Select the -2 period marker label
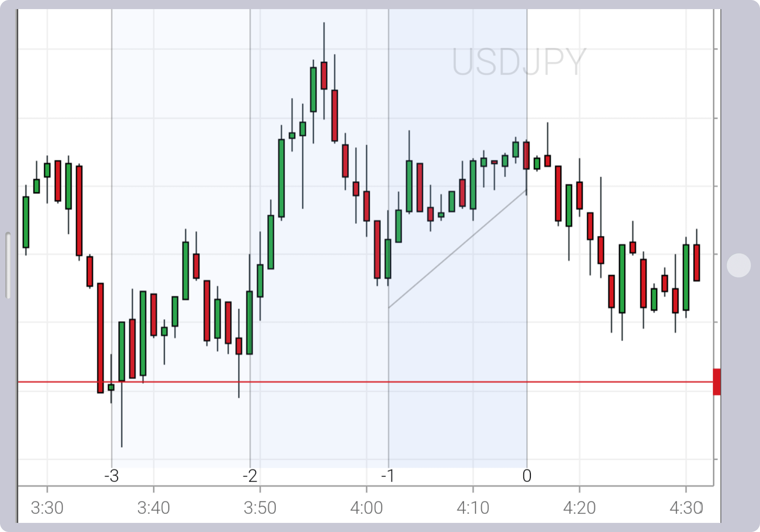 [250, 476]
